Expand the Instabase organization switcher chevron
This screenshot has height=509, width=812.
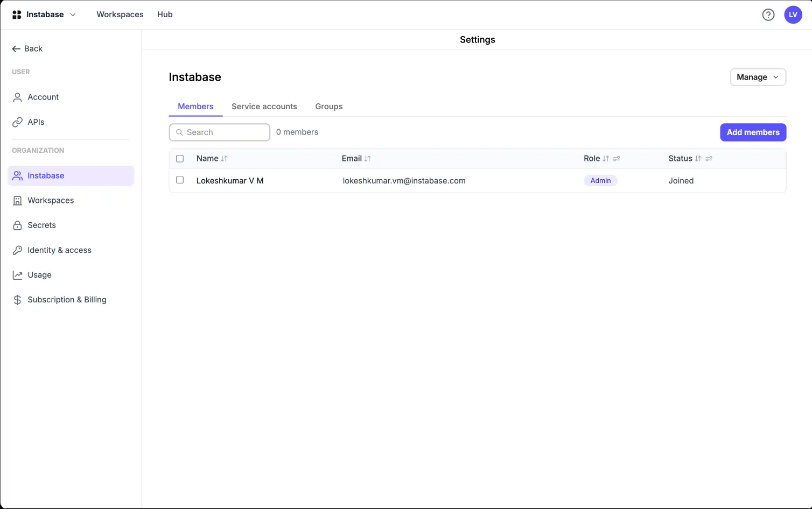(73, 15)
